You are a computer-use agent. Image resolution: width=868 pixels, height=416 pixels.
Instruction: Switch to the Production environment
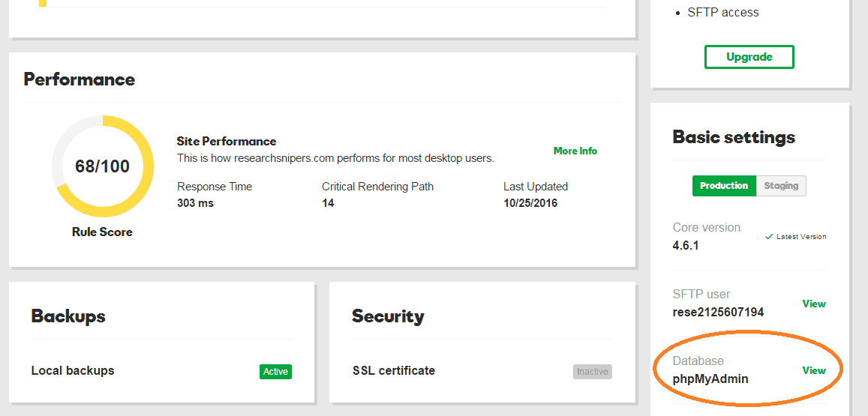point(723,186)
